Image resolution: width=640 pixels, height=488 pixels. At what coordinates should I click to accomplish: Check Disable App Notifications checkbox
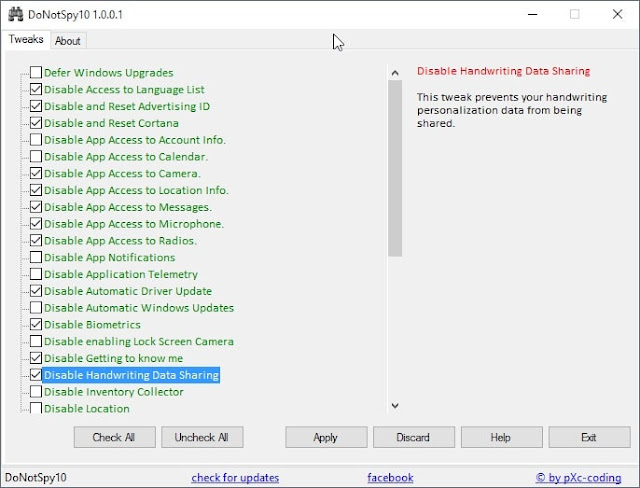(36, 257)
